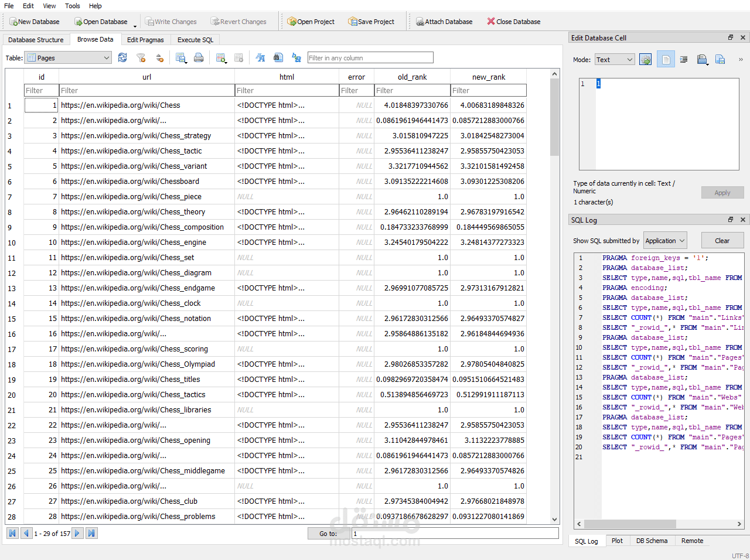Viewport: 750px width, 560px height.
Task: Open the Mode dropdown set to Text
Action: [614, 60]
